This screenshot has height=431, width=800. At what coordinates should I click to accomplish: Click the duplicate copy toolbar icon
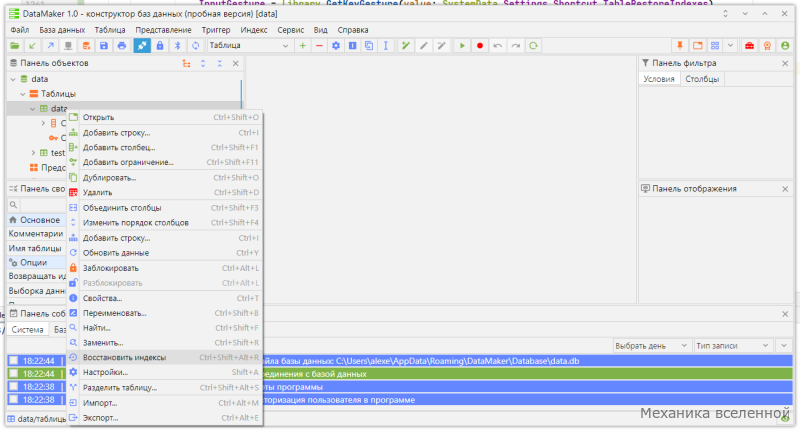369,46
